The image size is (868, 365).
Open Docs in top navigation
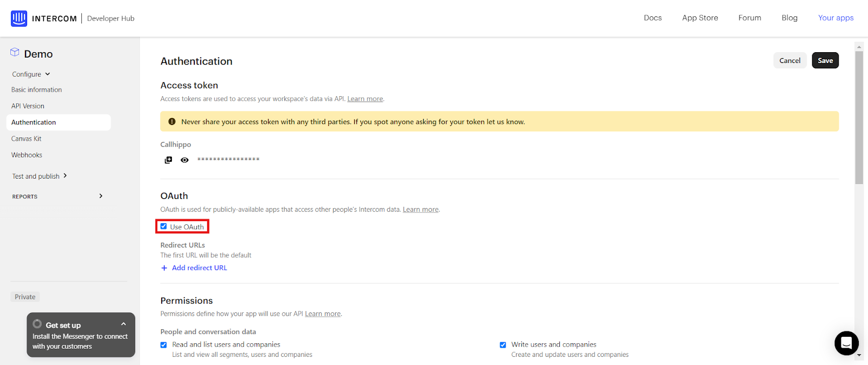(x=653, y=18)
